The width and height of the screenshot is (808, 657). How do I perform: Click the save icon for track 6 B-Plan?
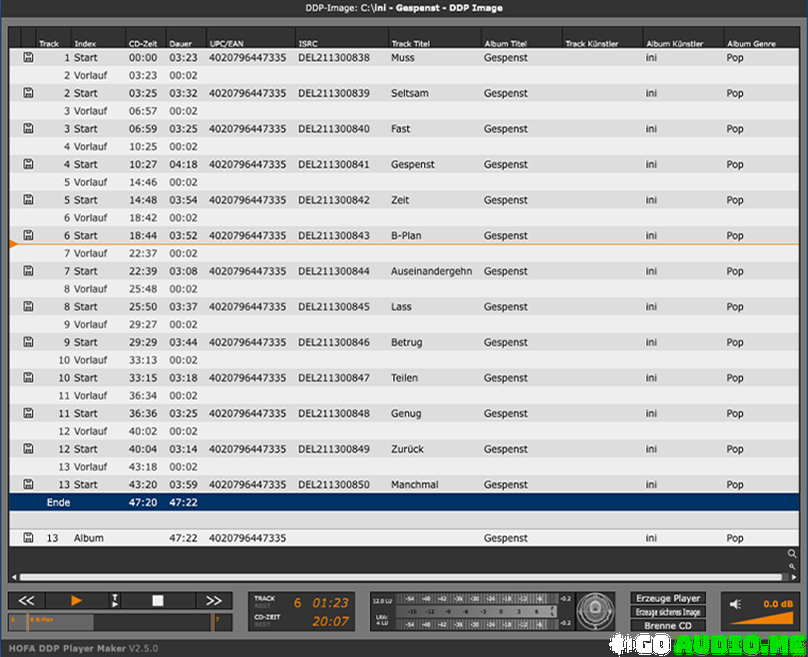pyautogui.click(x=28, y=236)
